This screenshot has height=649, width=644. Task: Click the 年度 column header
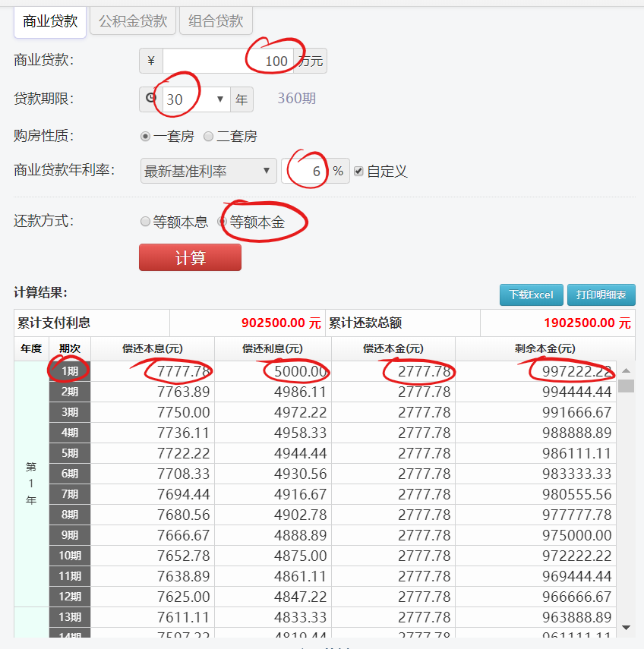31,348
